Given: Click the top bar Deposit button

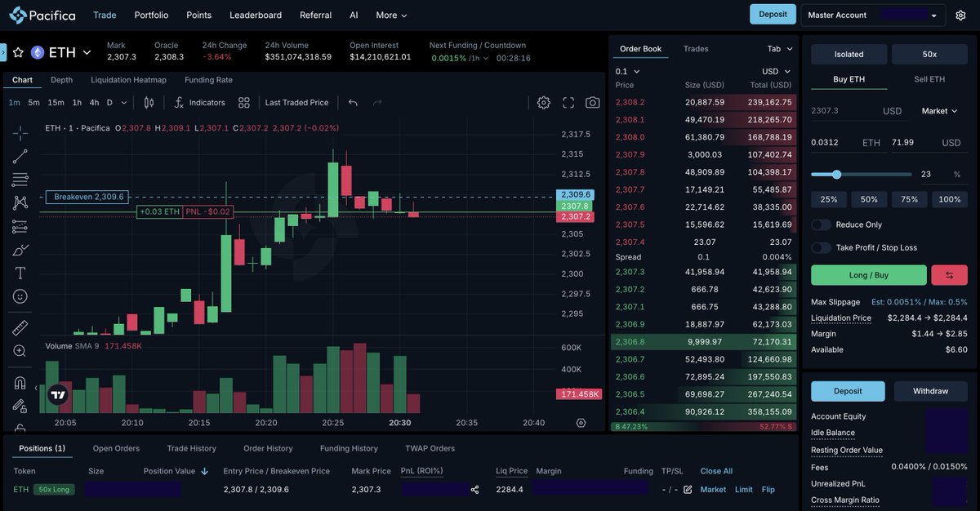Looking at the screenshot, I should [773, 14].
